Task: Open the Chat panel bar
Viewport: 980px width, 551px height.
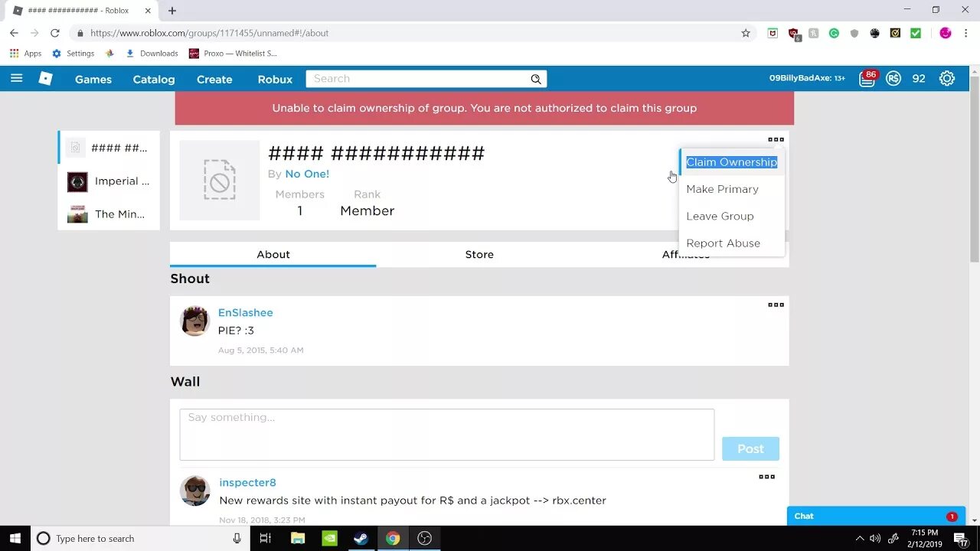Action: click(876, 516)
